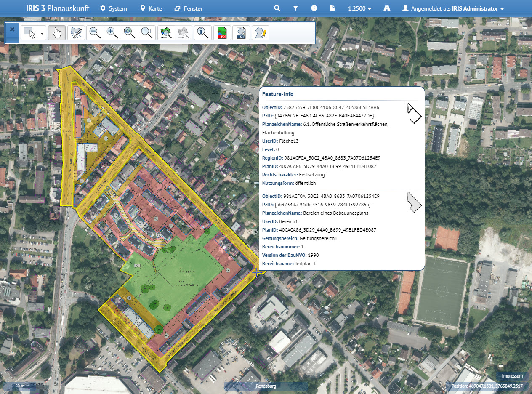Screen dimensions: 532x394
Task: Zoom to full extent globe magnifier
Action: 130,33
